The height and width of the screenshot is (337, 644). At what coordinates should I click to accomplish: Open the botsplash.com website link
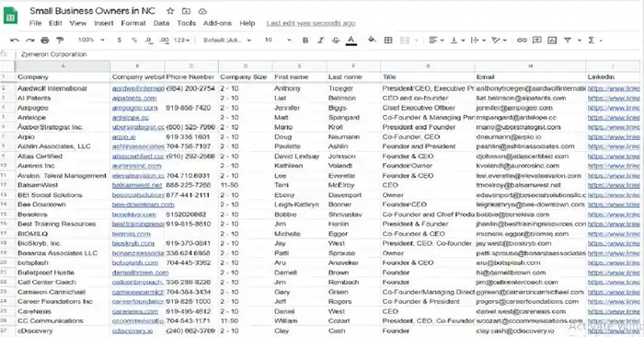pyautogui.click(x=134, y=263)
